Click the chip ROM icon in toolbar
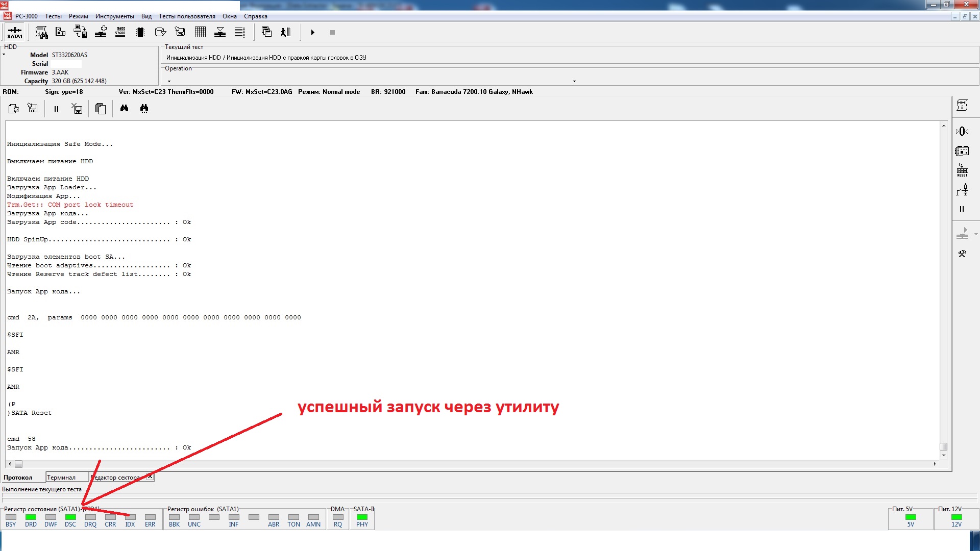 [140, 32]
